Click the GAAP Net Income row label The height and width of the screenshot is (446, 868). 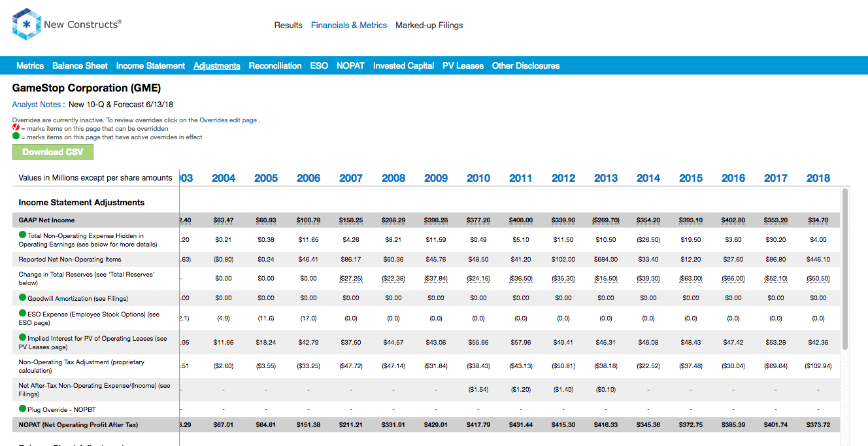point(46,220)
